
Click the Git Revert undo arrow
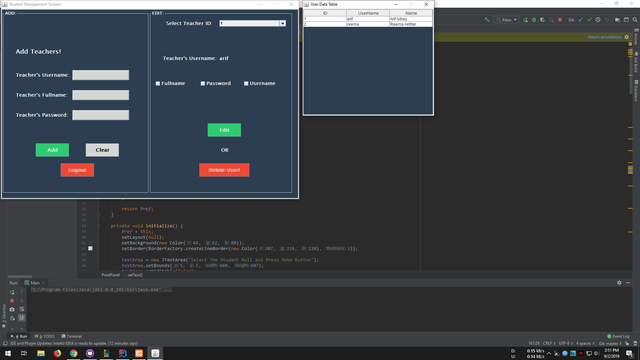pyautogui.click(x=607, y=20)
